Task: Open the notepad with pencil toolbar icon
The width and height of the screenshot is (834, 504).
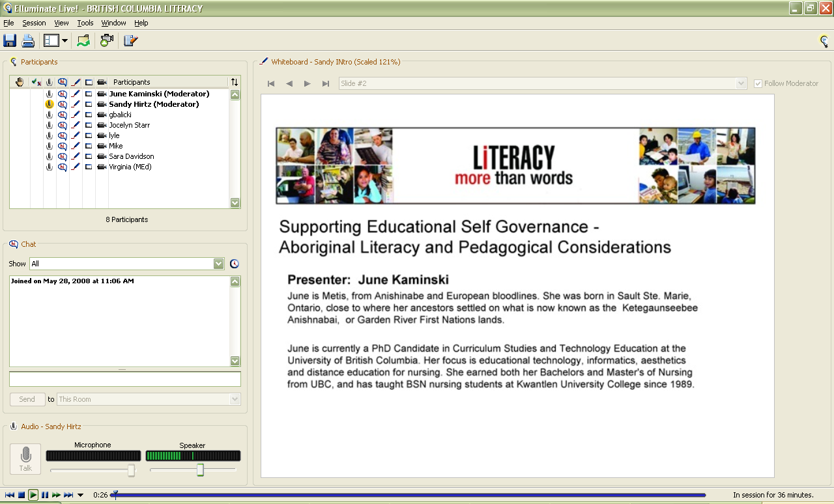Action: 130,41
